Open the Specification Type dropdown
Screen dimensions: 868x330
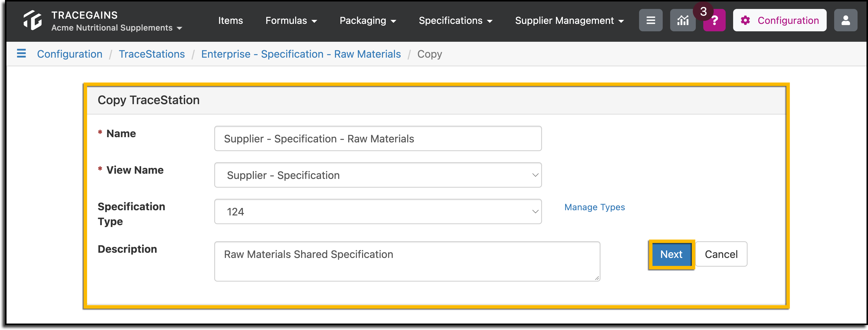pos(378,211)
